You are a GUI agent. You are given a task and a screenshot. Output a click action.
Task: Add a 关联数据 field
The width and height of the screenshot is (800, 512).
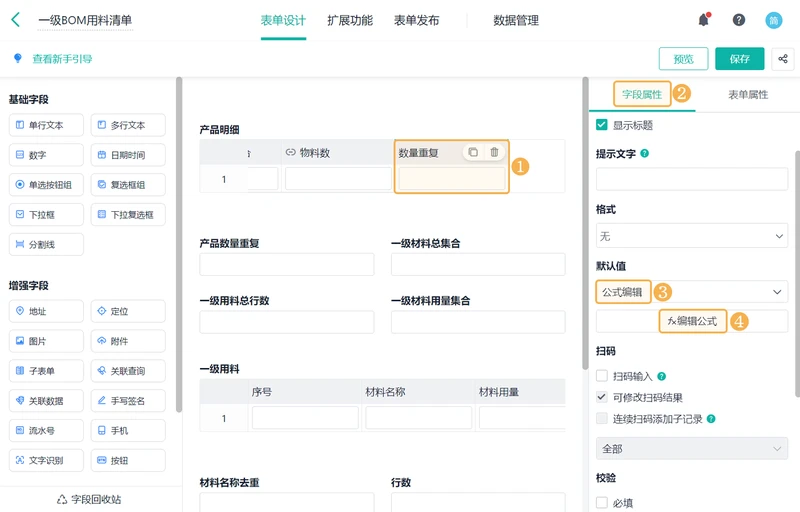point(46,401)
